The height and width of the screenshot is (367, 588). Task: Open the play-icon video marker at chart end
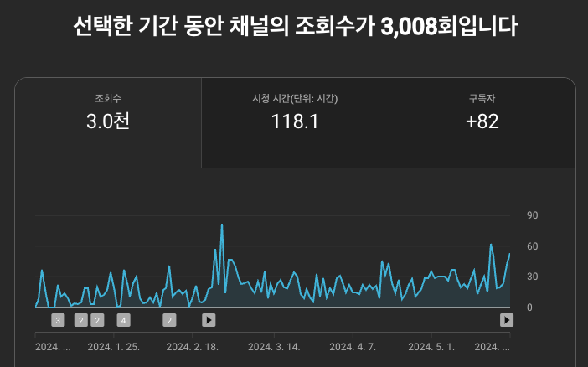tap(507, 320)
